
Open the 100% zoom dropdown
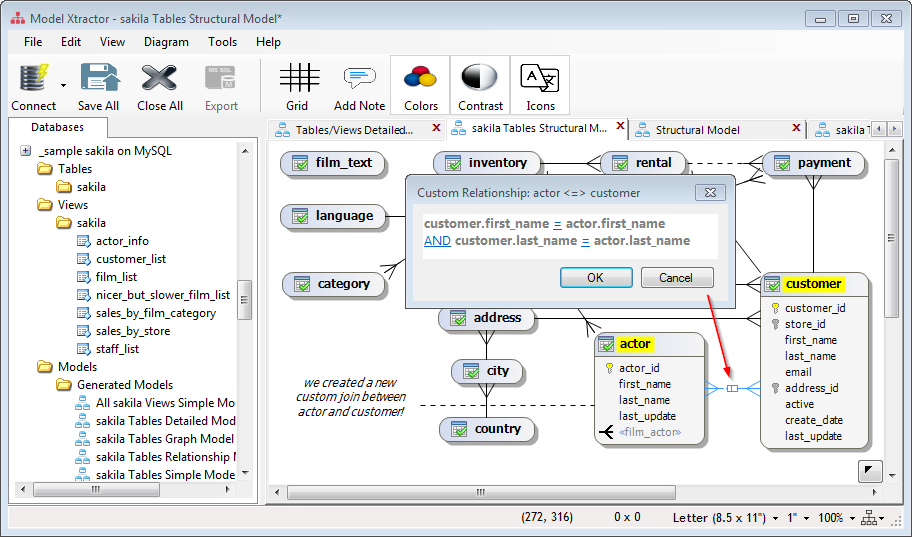tap(852, 518)
